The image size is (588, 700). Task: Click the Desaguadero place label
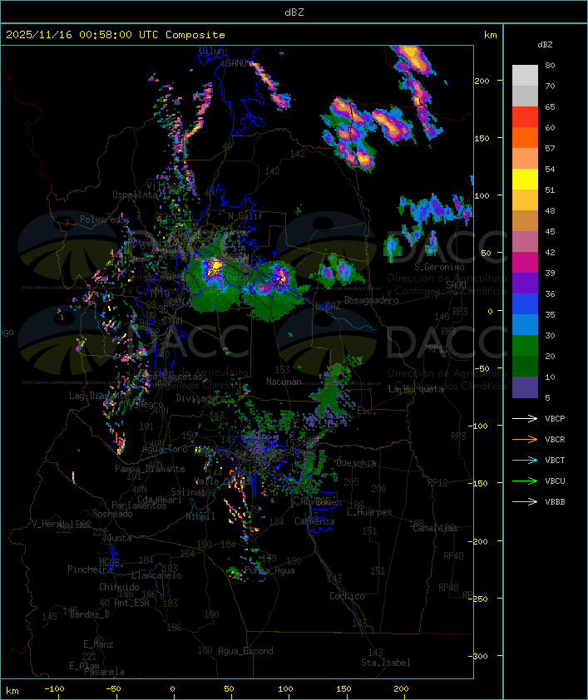click(371, 300)
